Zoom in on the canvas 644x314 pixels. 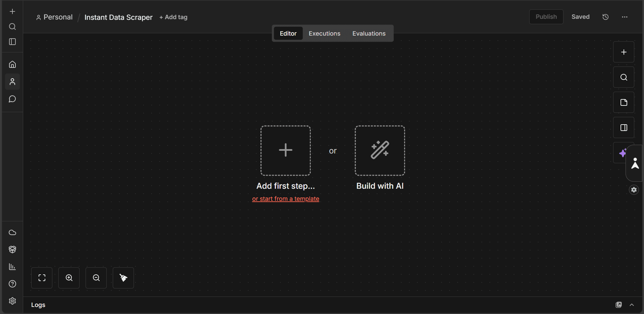69,278
